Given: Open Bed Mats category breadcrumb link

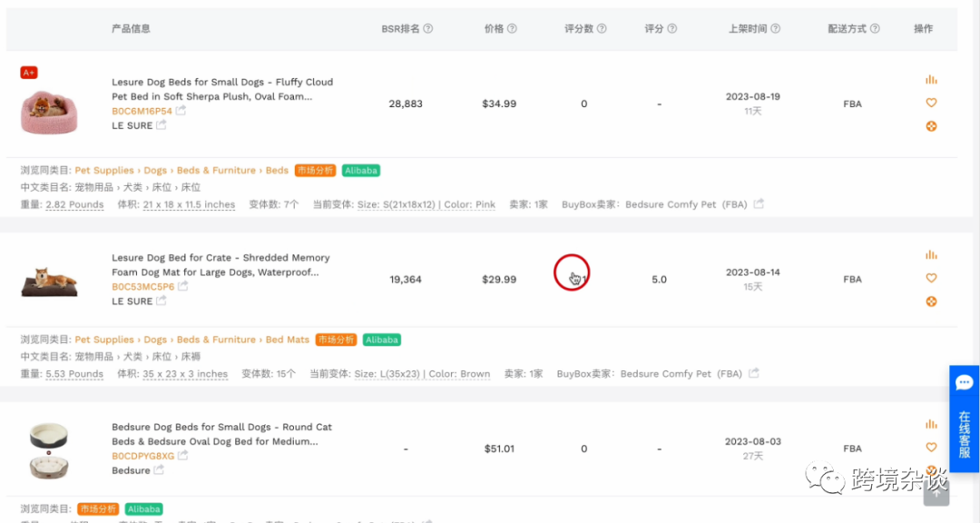Looking at the screenshot, I should (x=288, y=340).
